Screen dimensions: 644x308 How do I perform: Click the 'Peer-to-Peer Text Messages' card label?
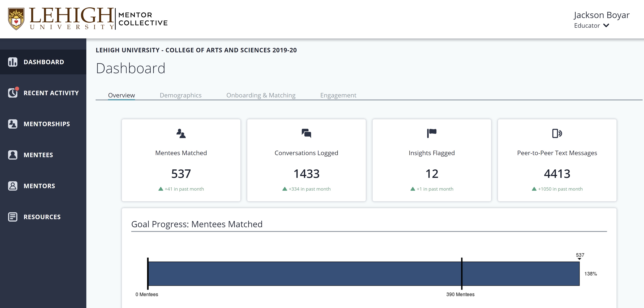(557, 153)
